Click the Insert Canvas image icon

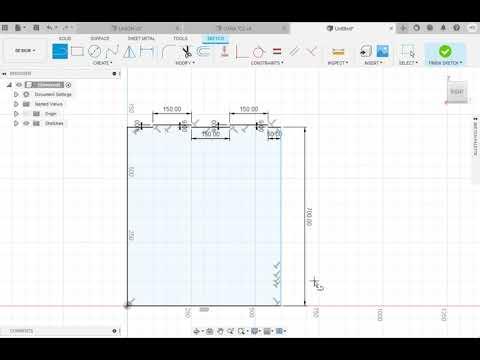pos(383,52)
